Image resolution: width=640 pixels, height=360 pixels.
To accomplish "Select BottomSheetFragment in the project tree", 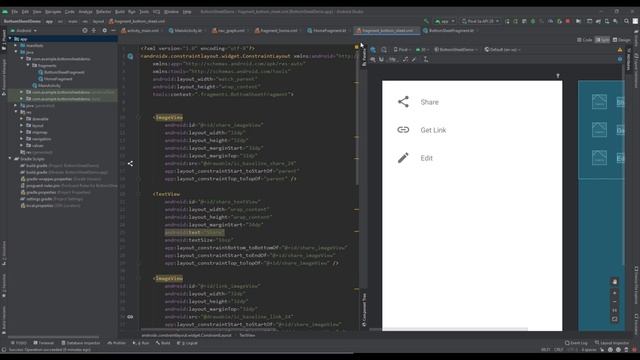I will pyautogui.click(x=61, y=72).
